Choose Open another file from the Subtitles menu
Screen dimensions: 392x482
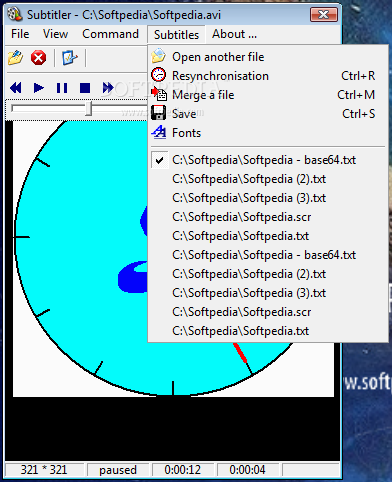coord(268,57)
